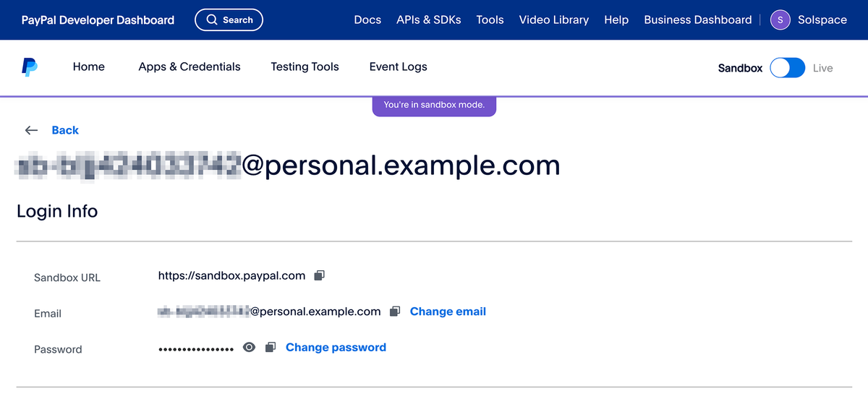Open the Solspace user avatar

coord(780,20)
